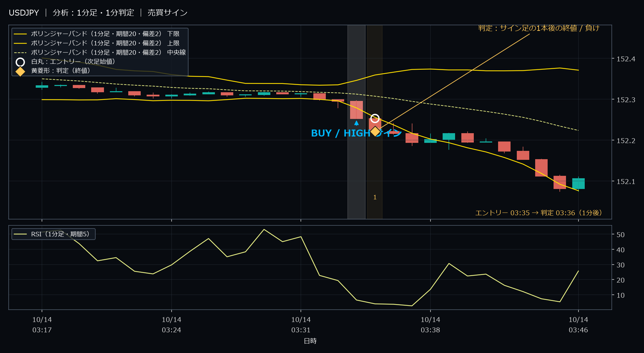
Task: Click the 分析：1分足・1分判定 title text
Action: tap(93, 13)
